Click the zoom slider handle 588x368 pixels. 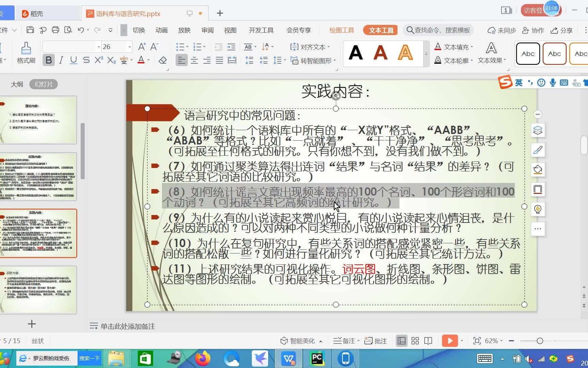540,341
